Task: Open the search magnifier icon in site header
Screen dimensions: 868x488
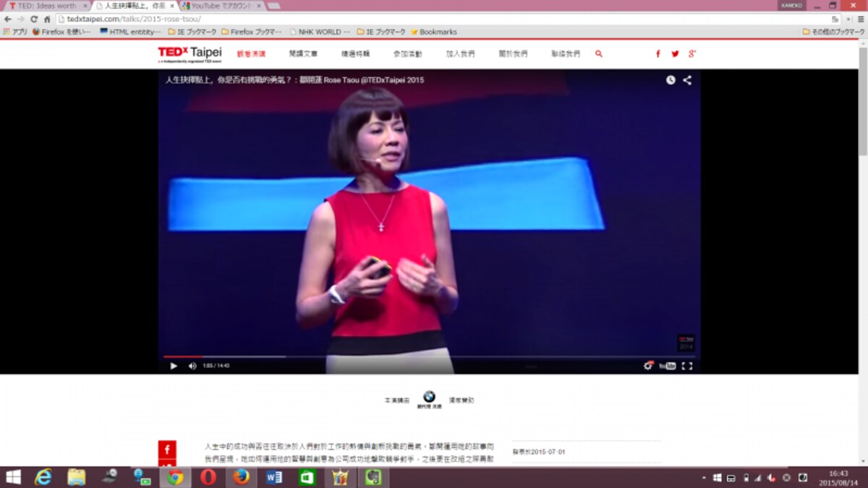Action: 599,53
